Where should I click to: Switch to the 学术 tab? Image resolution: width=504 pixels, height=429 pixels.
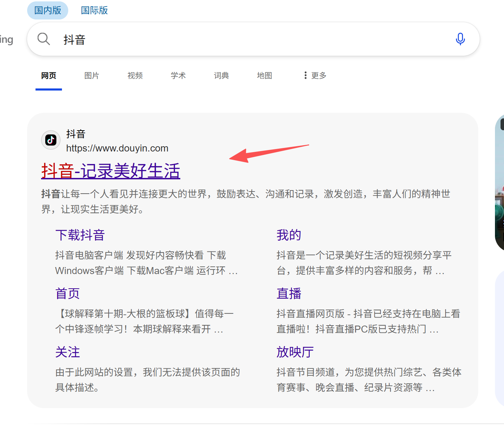[178, 76]
